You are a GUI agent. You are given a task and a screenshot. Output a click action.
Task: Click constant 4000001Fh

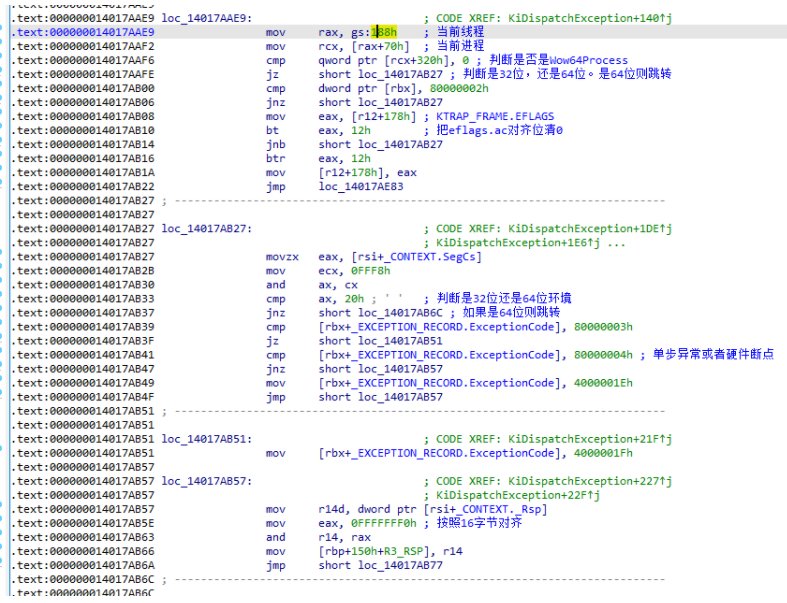point(603,453)
